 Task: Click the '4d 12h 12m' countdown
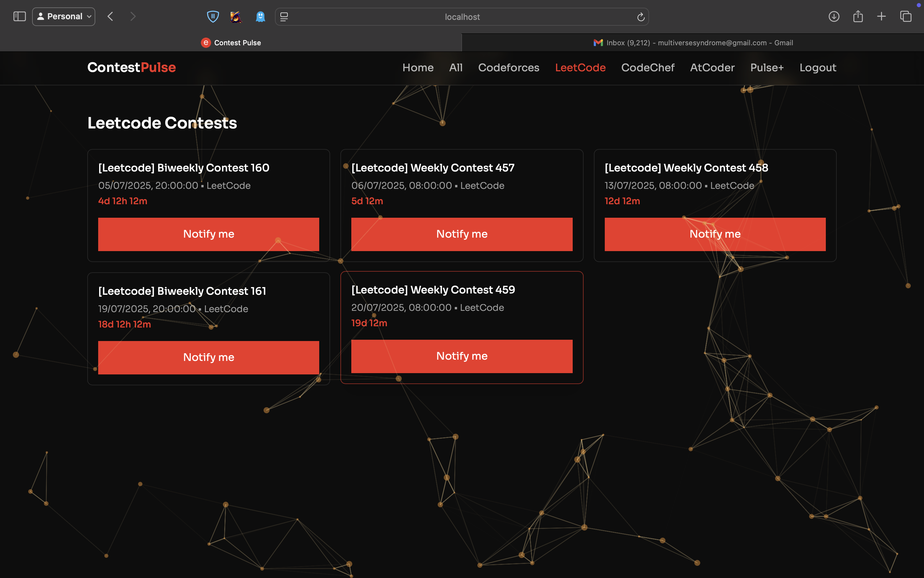tap(123, 201)
